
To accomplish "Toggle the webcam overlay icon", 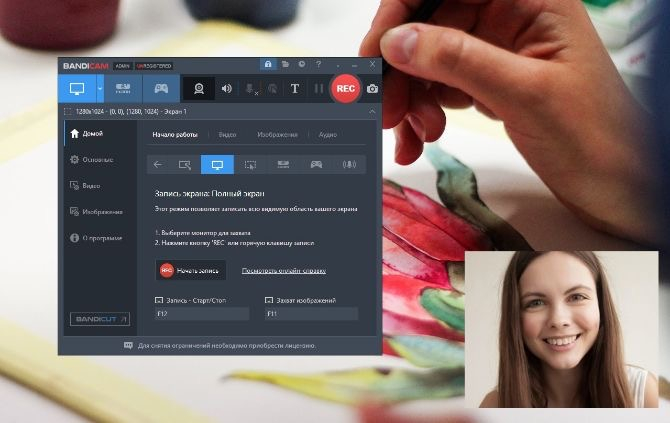I will (199, 88).
